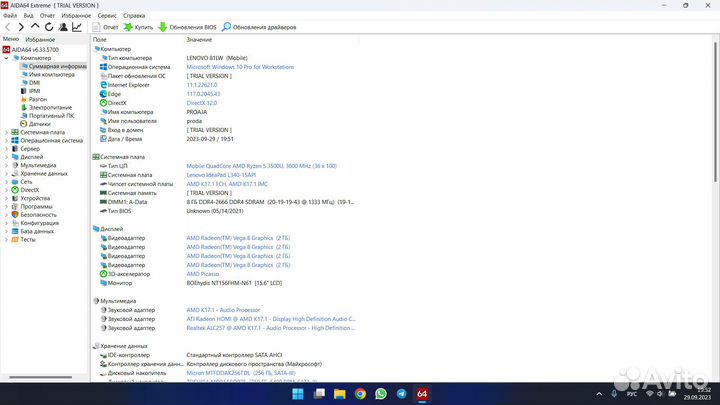The image size is (720, 405).
Task: Go back with the left arrow toolbar icon
Action: (8, 28)
